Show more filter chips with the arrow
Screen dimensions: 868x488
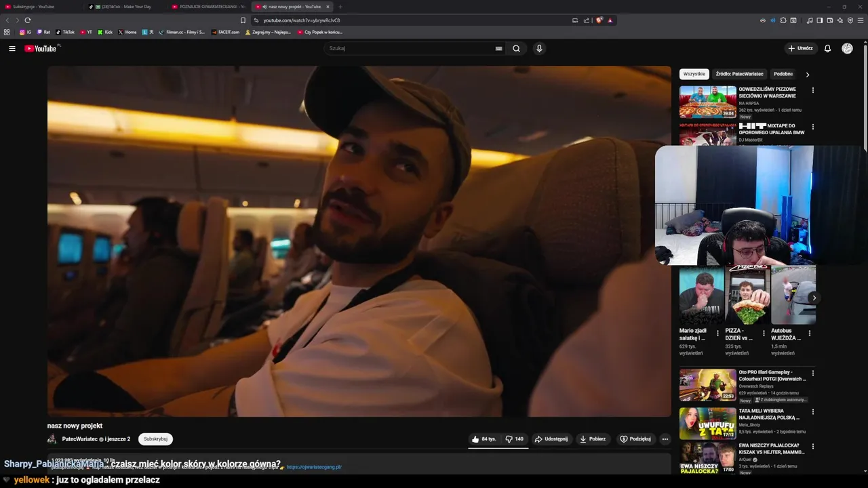[807, 75]
